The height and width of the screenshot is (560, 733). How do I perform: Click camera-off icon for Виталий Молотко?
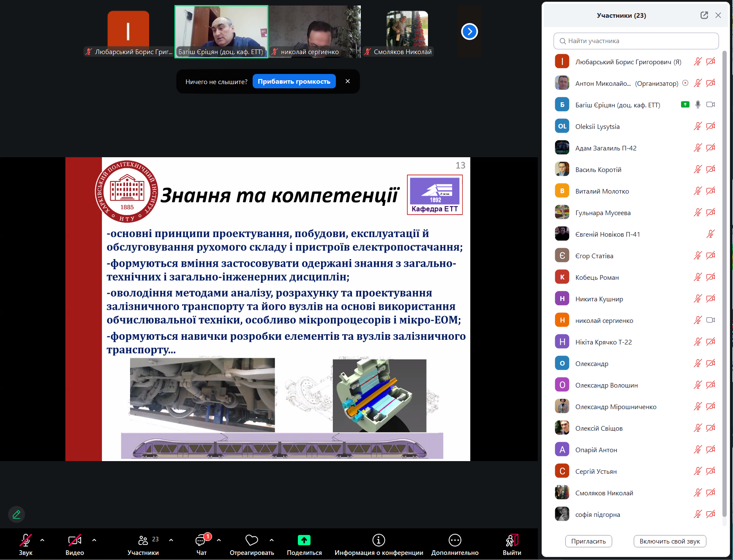711,191
